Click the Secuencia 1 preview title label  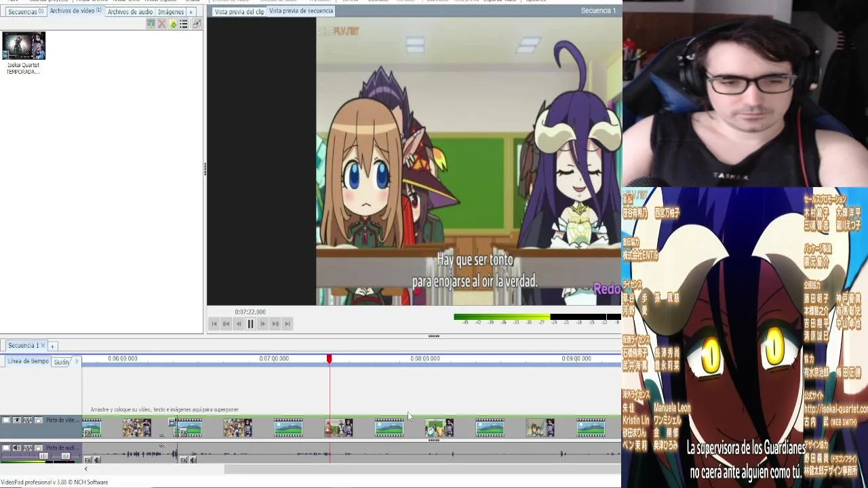click(x=598, y=11)
